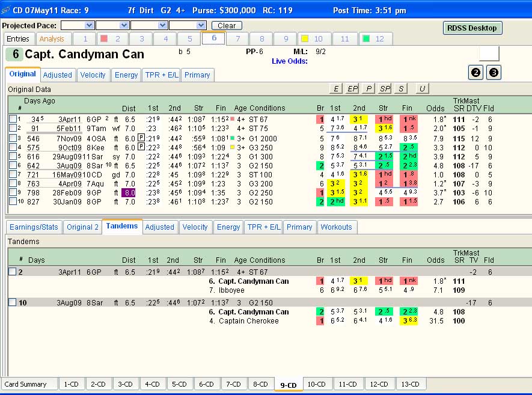Open upper Primary tab
The width and height of the screenshot is (532, 395).
click(x=197, y=75)
